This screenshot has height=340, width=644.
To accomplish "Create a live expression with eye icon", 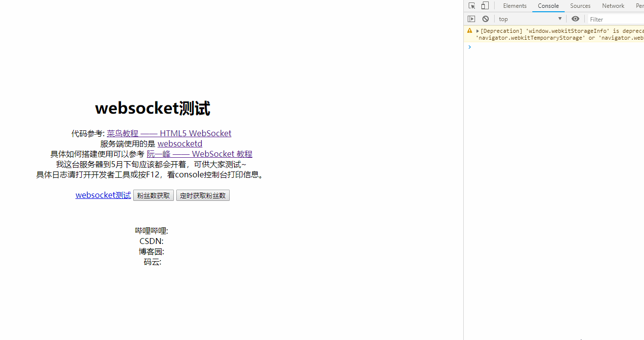I will click(575, 19).
